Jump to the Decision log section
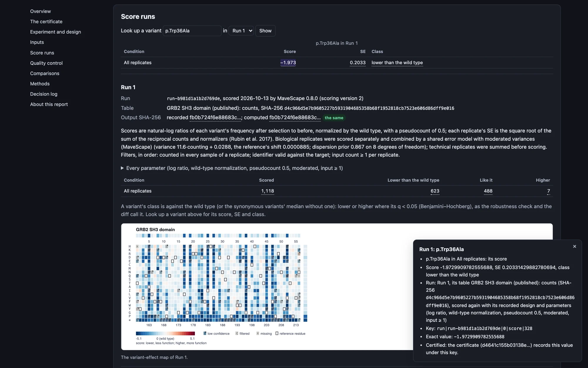This screenshot has width=588, height=368. coord(44,94)
